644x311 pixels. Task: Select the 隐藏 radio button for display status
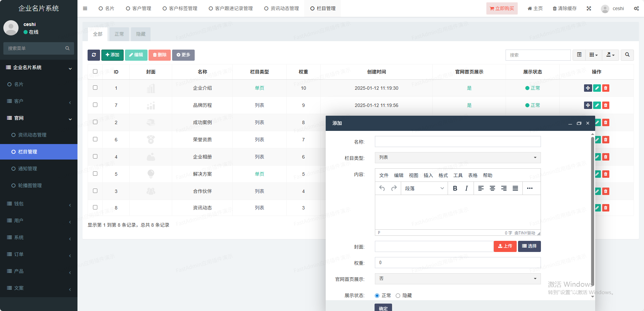point(398,295)
